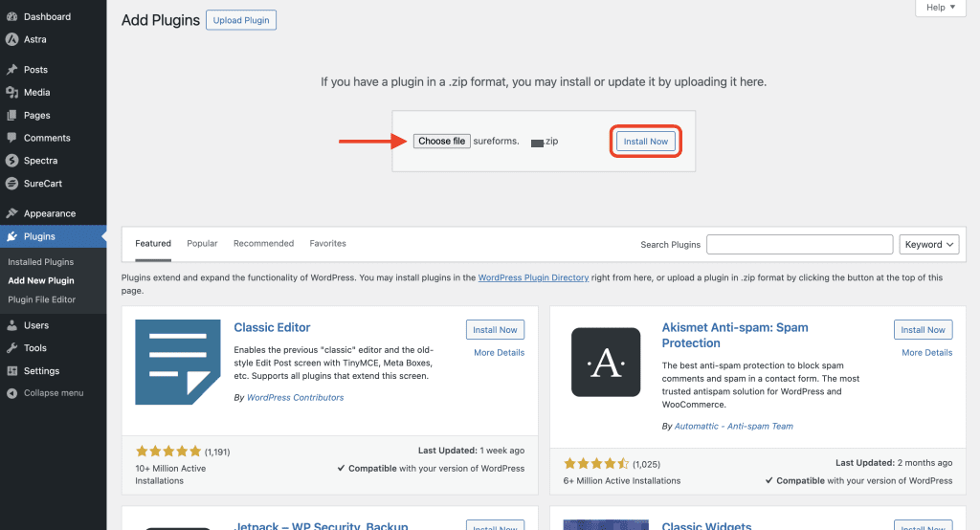Click the Choose file button
This screenshot has width=980, height=530.
coord(441,142)
